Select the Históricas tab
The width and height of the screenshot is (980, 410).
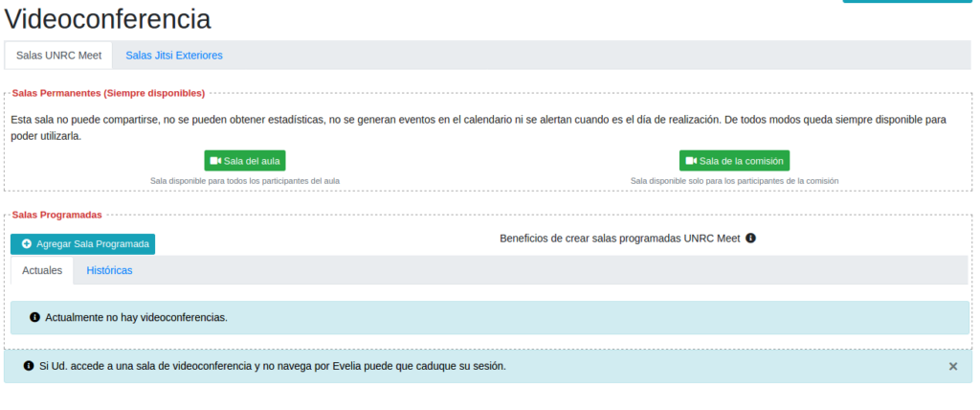pos(109,270)
